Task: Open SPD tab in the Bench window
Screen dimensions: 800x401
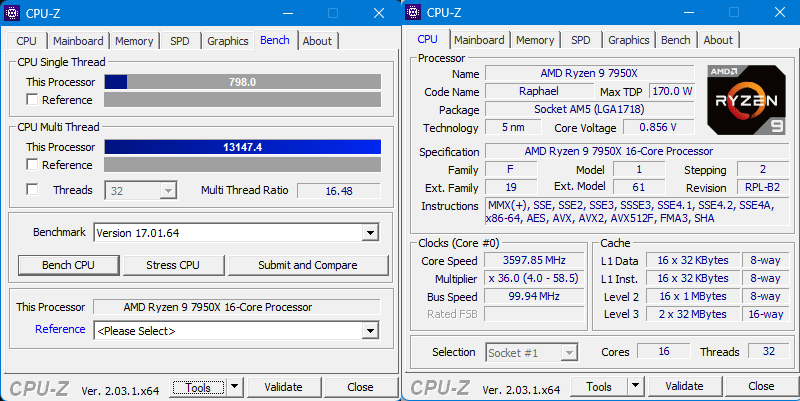Action: [180, 41]
